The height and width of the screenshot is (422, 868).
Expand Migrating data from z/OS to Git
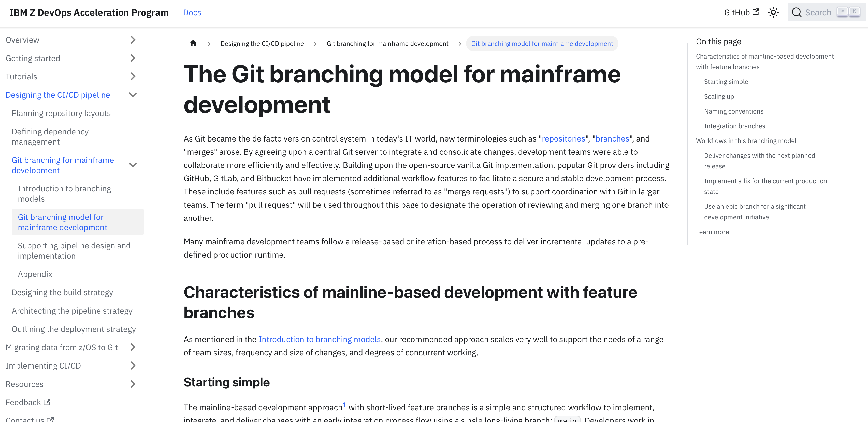tap(133, 347)
